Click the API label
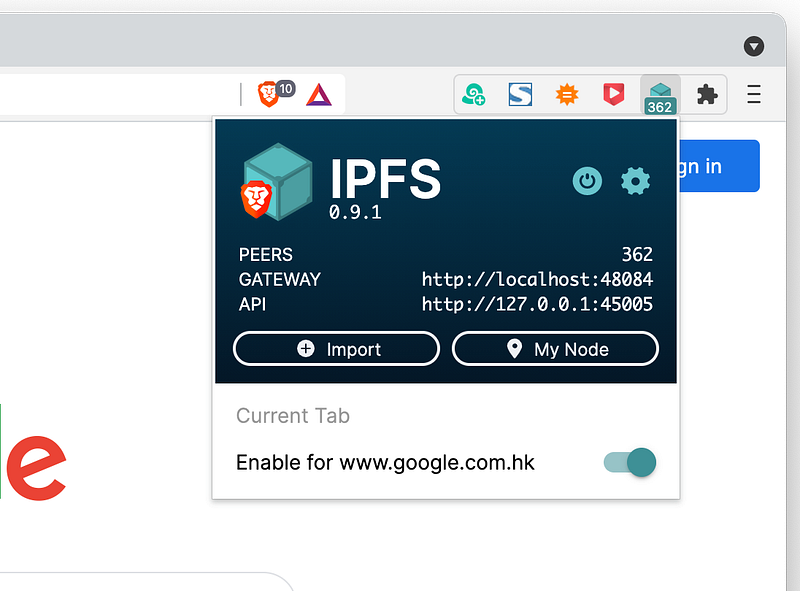This screenshot has width=800, height=591. coord(253,304)
